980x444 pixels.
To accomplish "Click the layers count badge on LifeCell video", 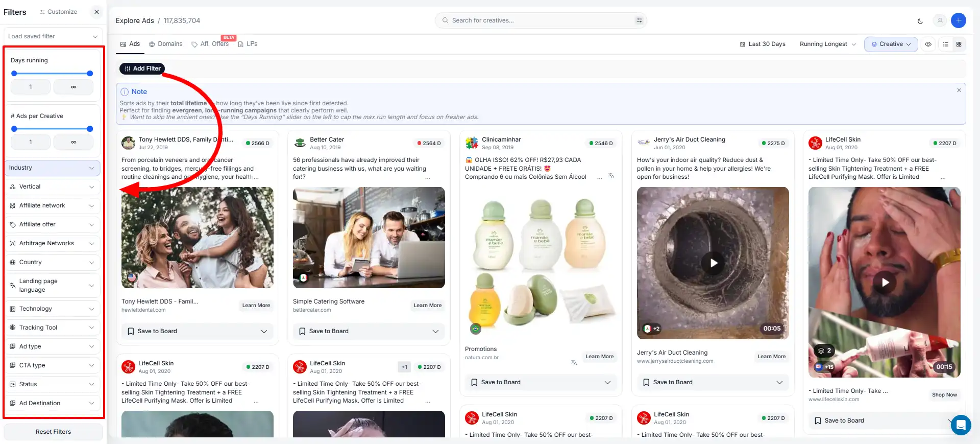I will [x=824, y=350].
